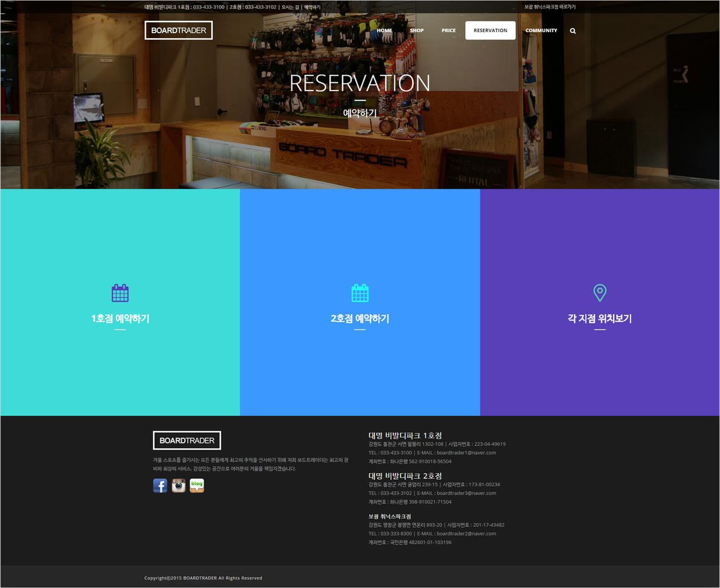Screen dimensions: 720x588
Task: Click account number 398-910021-71504
Action: pyautogui.click(x=430, y=502)
